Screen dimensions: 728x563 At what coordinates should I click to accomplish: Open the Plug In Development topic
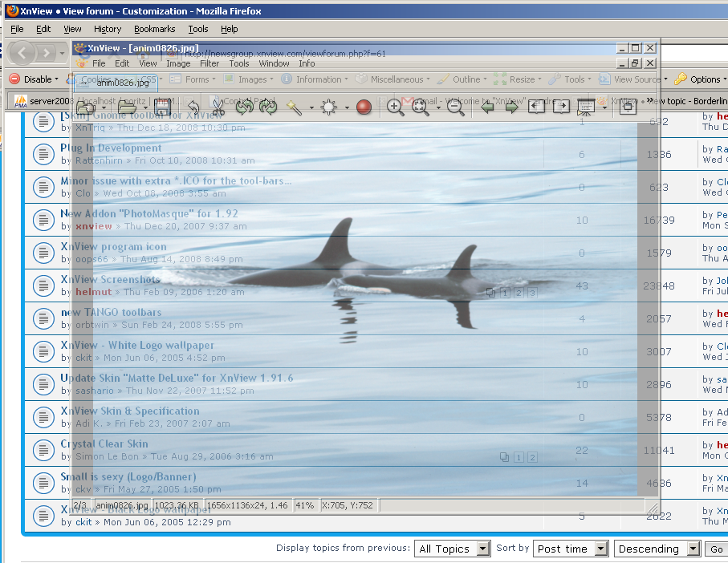111,148
